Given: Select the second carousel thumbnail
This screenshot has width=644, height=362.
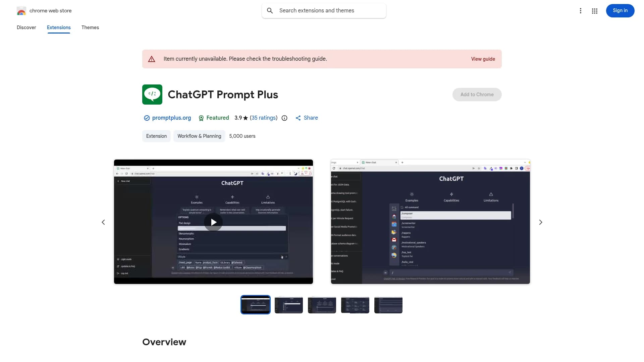Looking at the screenshot, I should [289, 305].
